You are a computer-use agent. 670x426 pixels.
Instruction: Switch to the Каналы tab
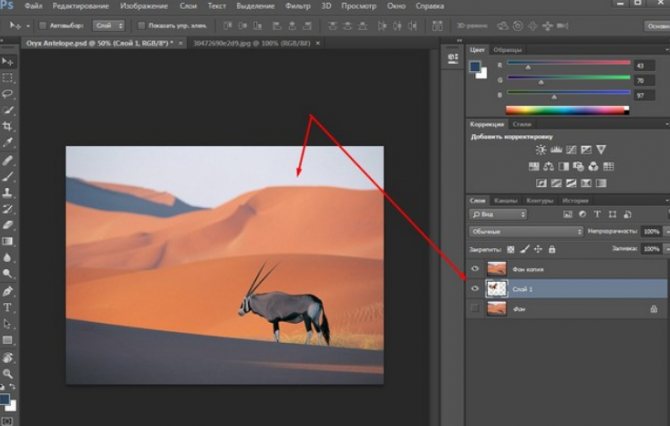pyautogui.click(x=505, y=200)
